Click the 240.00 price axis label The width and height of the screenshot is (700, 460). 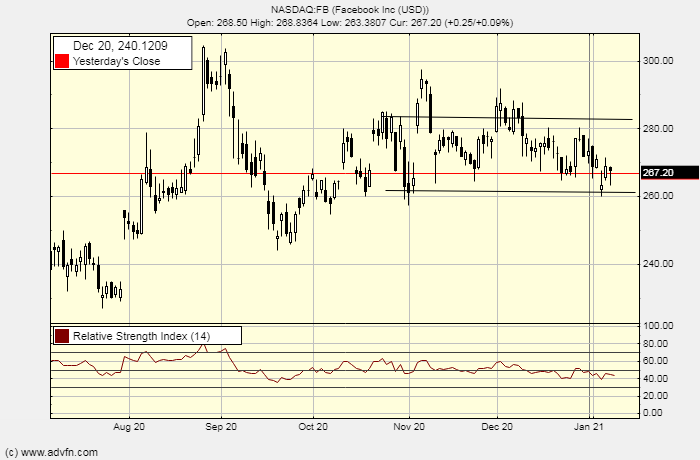coord(658,263)
